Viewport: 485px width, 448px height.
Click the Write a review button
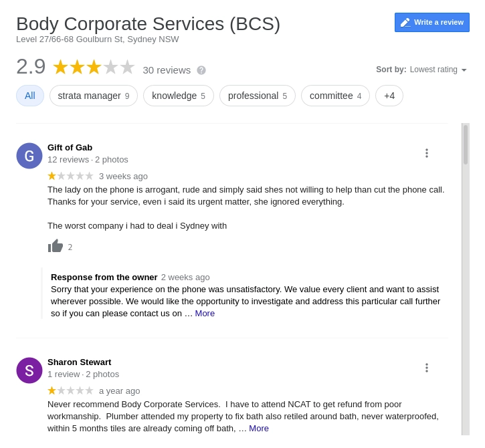point(431,22)
